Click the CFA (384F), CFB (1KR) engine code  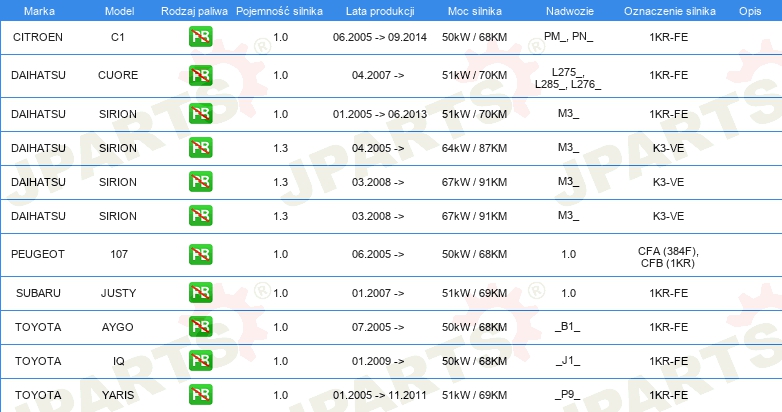[668, 257]
